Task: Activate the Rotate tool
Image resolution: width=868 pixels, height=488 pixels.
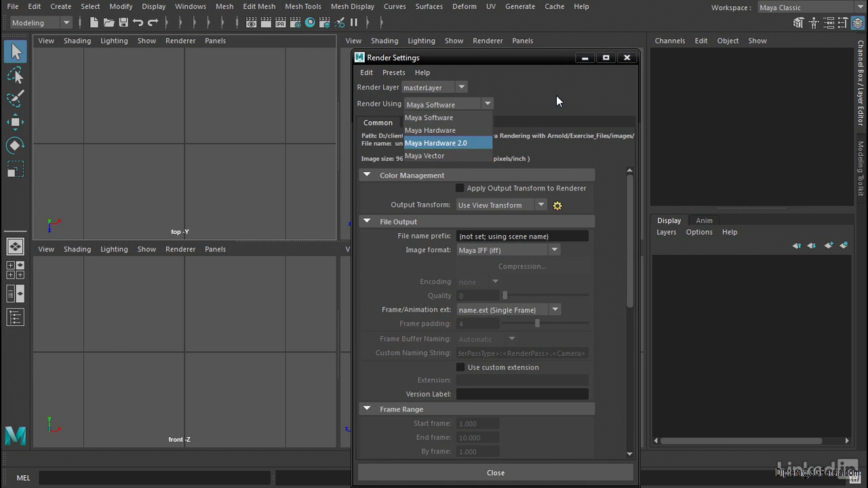Action: point(16,145)
